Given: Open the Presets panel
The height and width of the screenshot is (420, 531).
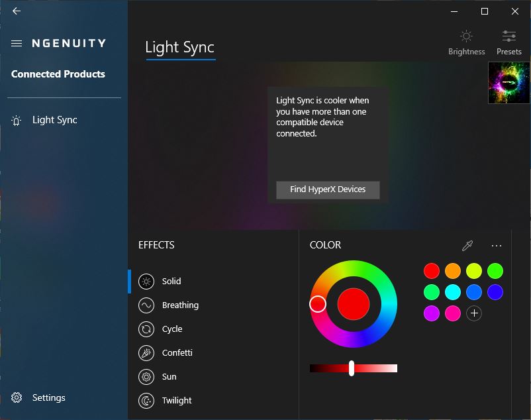Looking at the screenshot, I should pos(508,42).
